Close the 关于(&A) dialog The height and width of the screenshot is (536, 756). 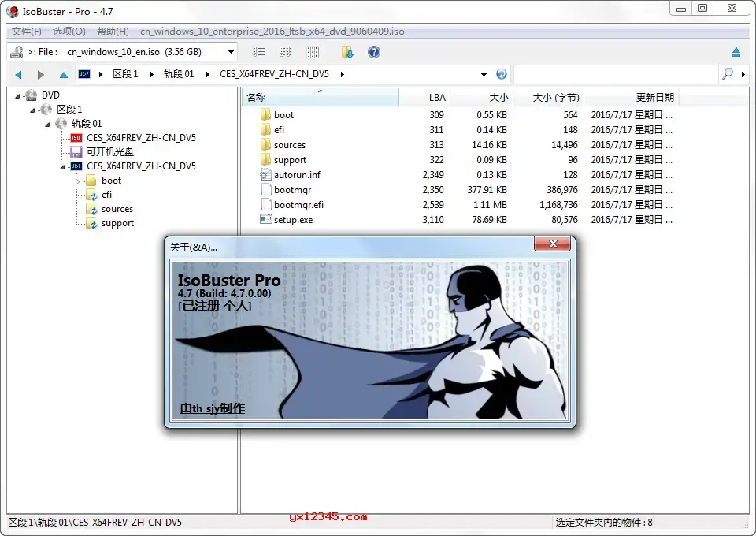[x=553, y=244]
